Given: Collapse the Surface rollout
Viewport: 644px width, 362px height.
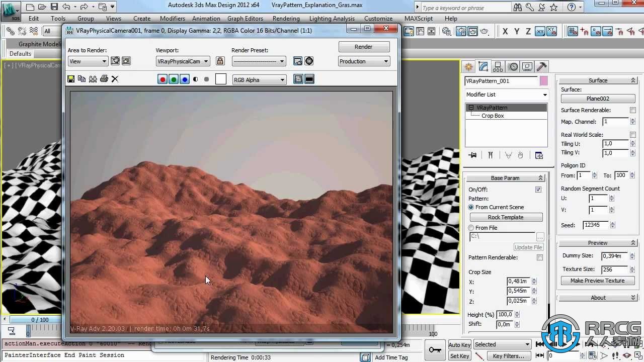Looking at the screenshot, I should (598, 80).
